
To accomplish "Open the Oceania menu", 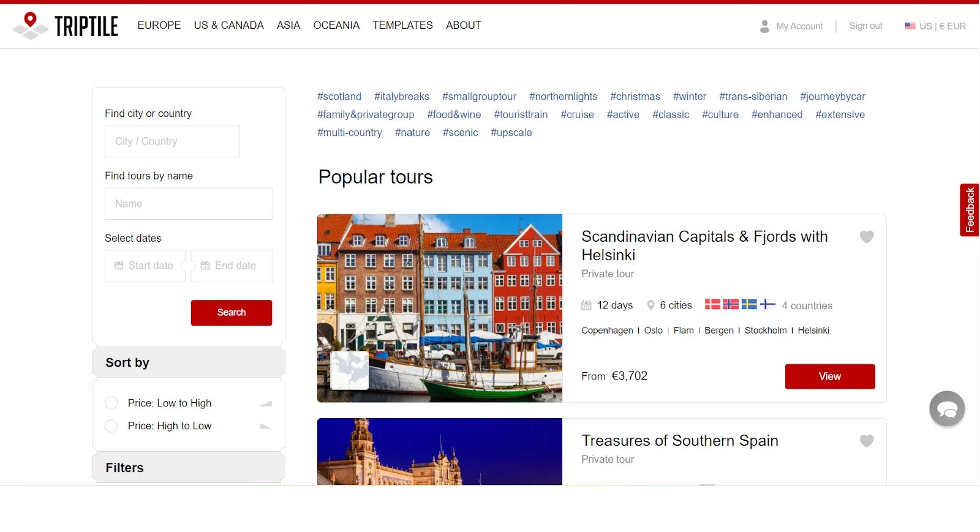I will 336,25.
